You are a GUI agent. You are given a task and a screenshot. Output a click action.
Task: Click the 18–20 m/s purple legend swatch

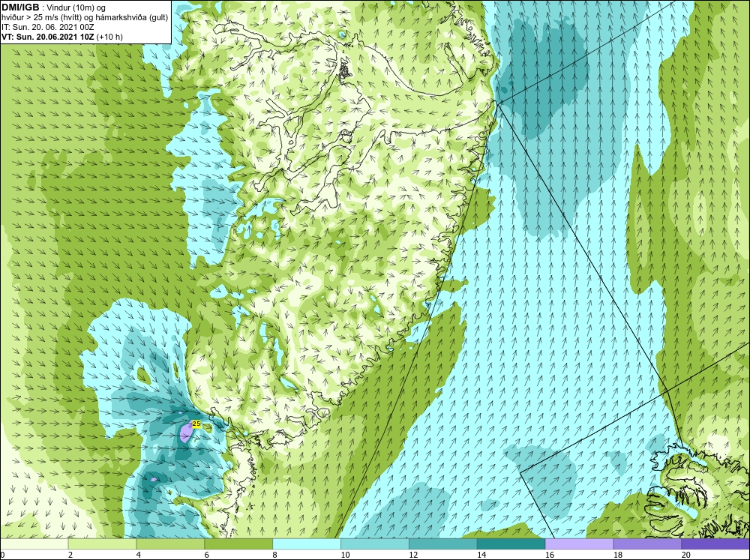647,544
